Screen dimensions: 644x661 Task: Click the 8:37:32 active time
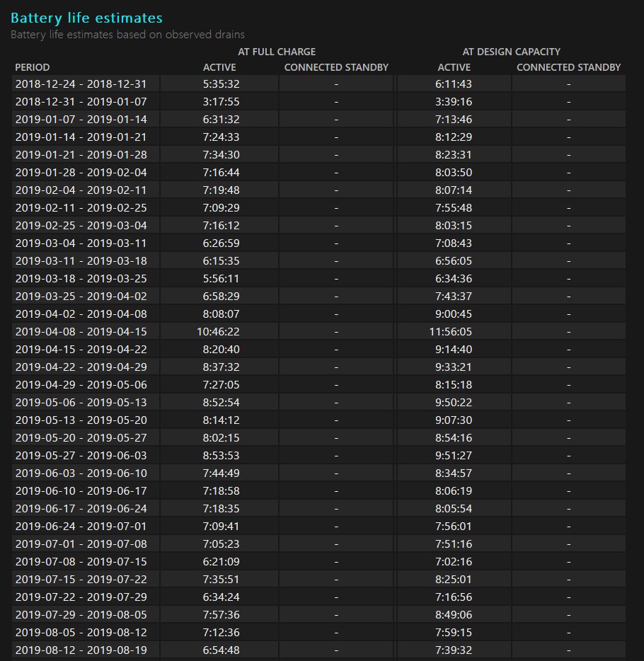pyautogui.click(x=221, y=367)
